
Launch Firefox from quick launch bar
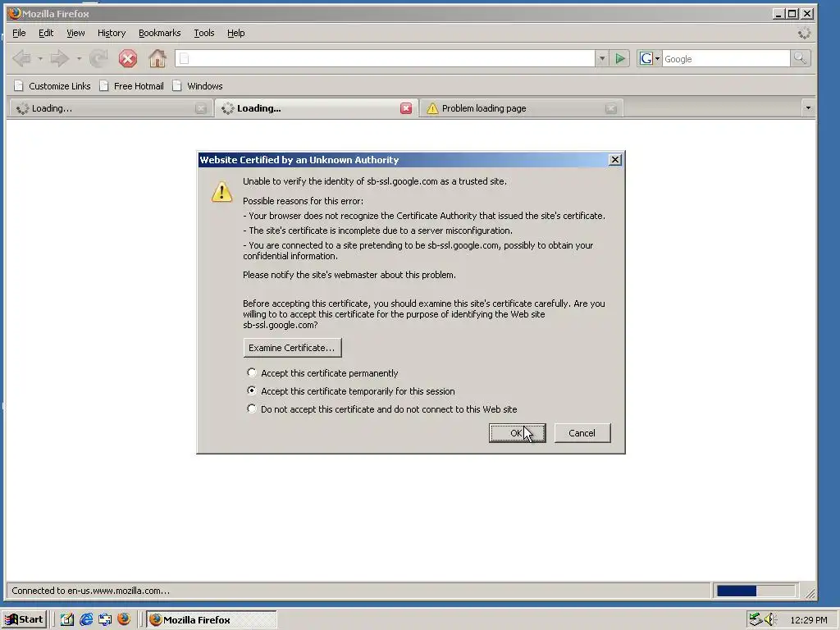coord(124,619)
